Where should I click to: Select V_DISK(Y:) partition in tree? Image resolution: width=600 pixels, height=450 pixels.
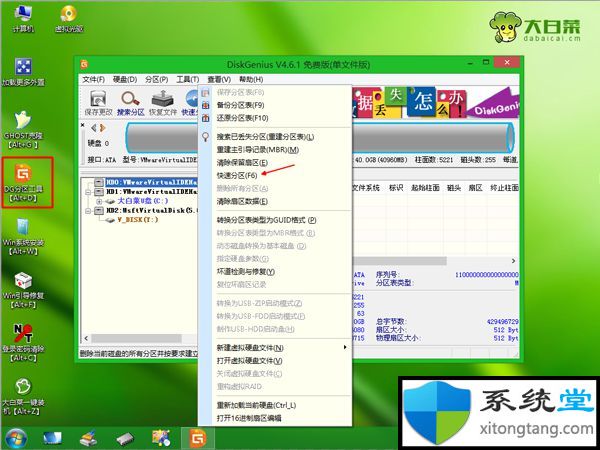(x=137, y=220)
